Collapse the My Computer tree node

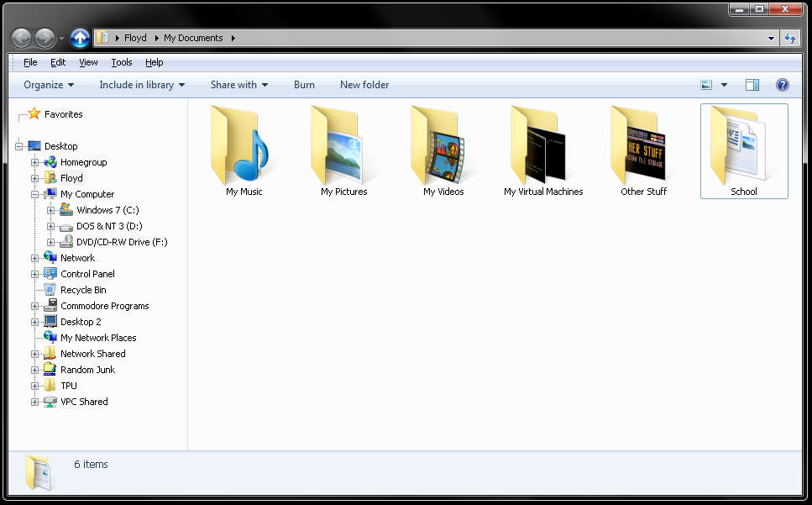click(x=35, y=194)
